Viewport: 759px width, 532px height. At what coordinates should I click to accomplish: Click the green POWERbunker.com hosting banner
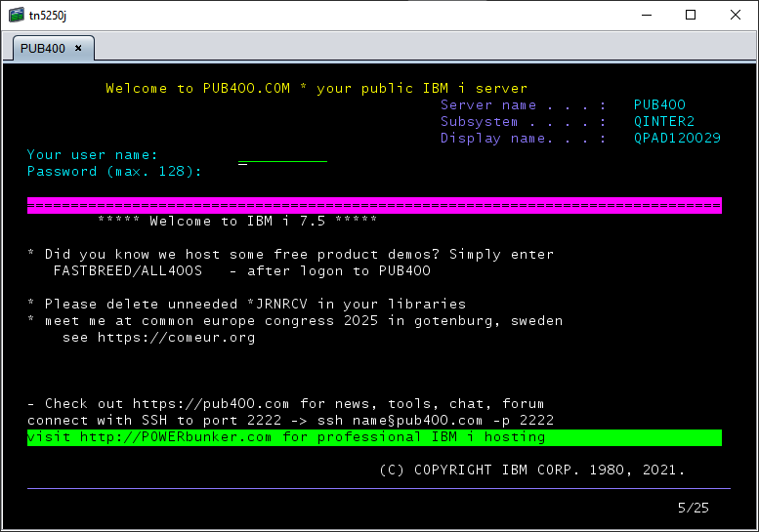pos(374,437)
